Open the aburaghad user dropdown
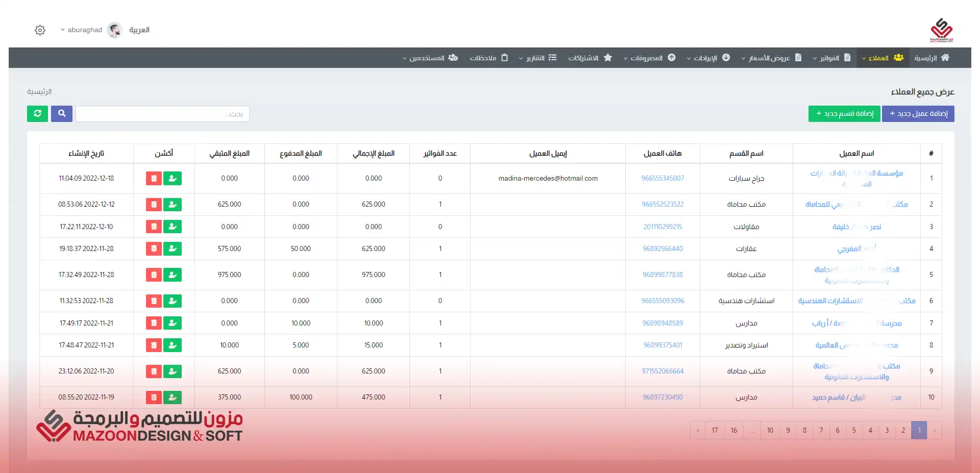The image size is (980, 473). tap(82, 30)
